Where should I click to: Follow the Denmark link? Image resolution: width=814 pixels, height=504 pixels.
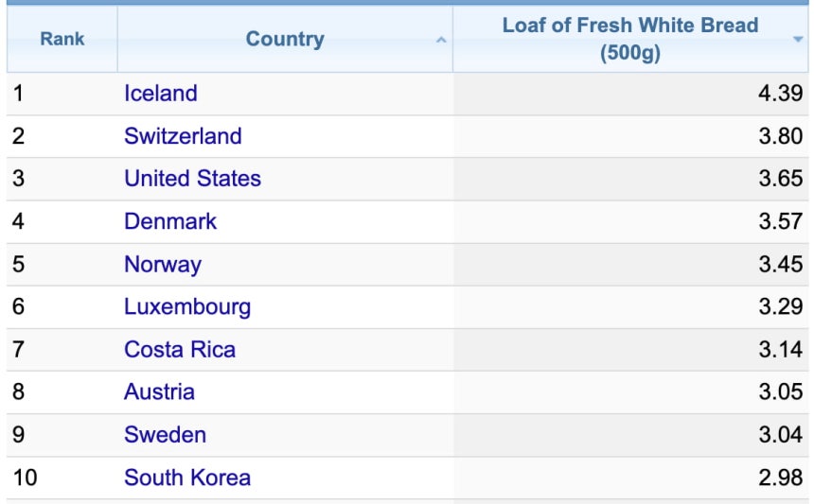[170, 222]
